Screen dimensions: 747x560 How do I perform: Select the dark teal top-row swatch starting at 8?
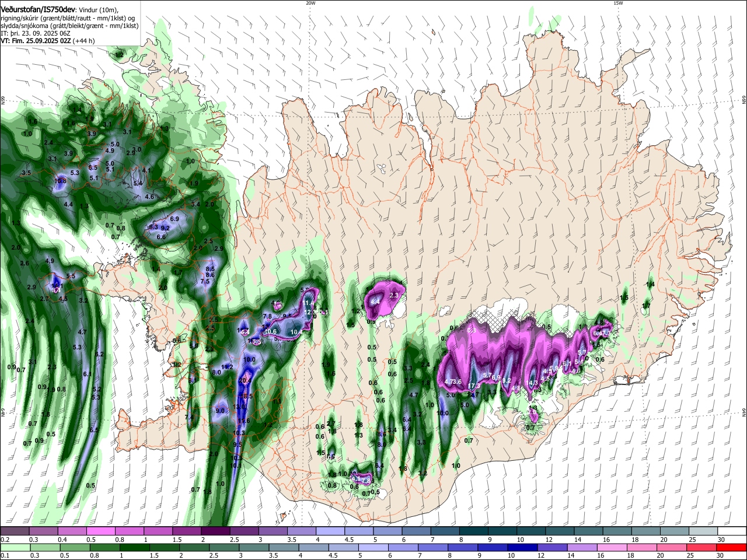coord(473,531)
